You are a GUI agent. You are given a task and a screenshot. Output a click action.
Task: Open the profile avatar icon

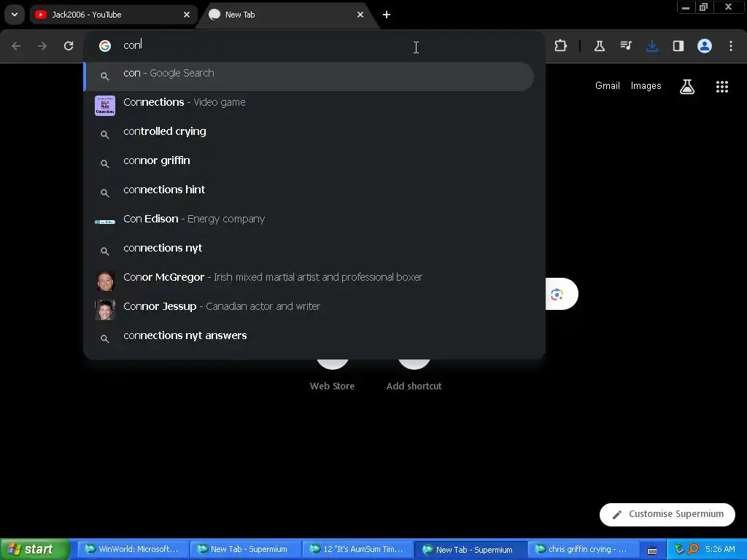point(705,46)
